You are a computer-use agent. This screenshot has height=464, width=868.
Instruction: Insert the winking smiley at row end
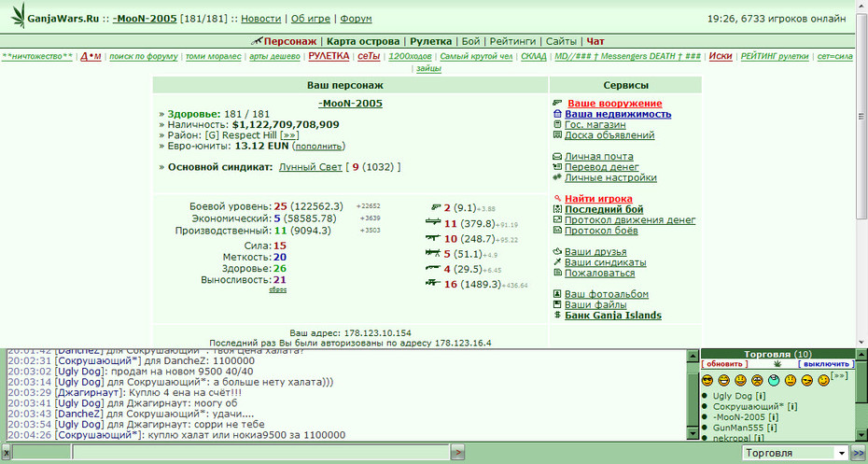pos(823,380)
